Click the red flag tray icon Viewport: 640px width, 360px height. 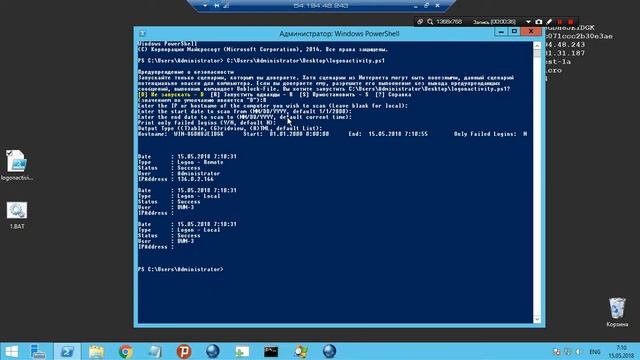[x=556, y=352]
